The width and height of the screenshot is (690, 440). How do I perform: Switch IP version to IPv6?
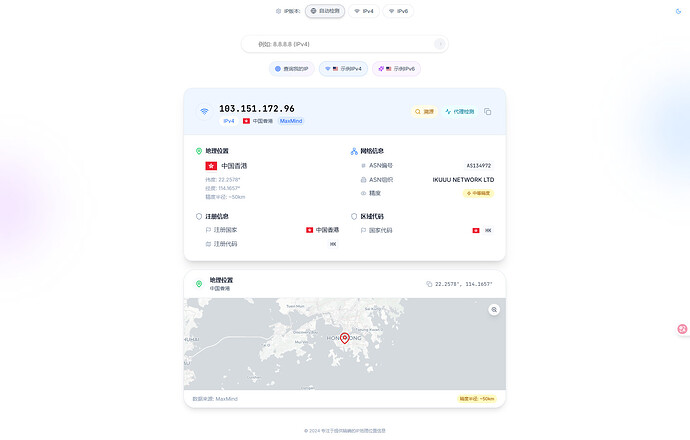398,11
